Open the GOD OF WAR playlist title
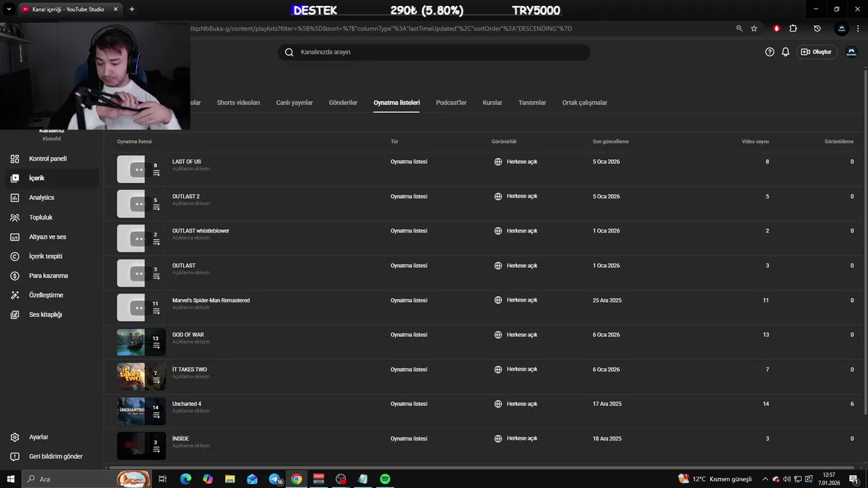868x488 pixels. point(188,335)
